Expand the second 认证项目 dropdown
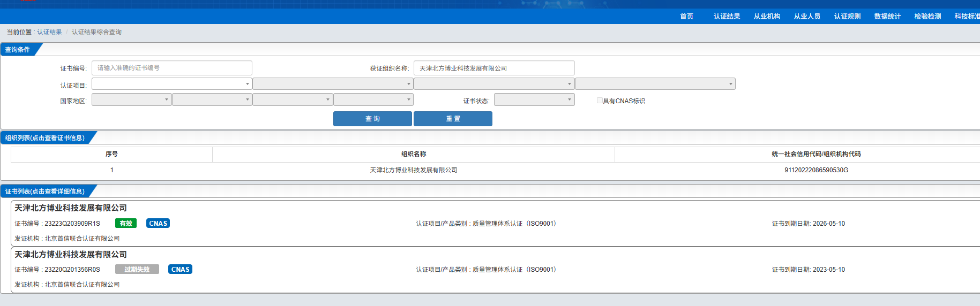The height and width of the screenshot is (306, 980). tap(333, 84)
